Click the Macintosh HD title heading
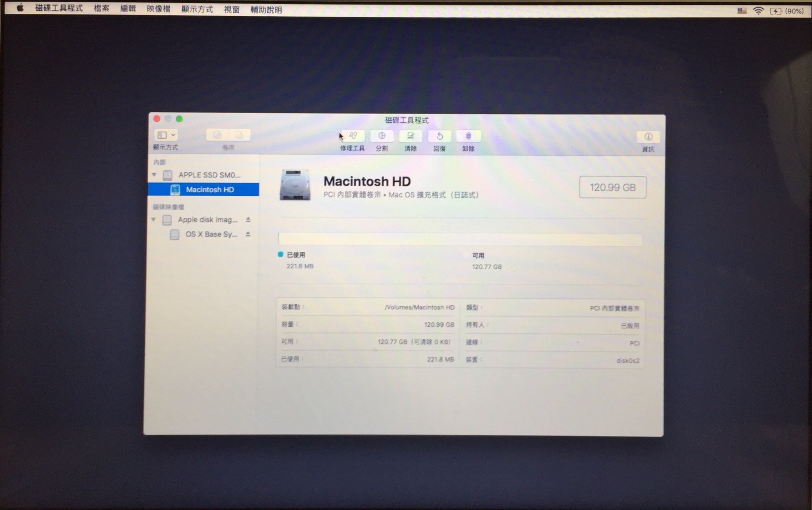The height and width of the screenshot is (510, 812). pyautogui.click(x=367, y=181)
